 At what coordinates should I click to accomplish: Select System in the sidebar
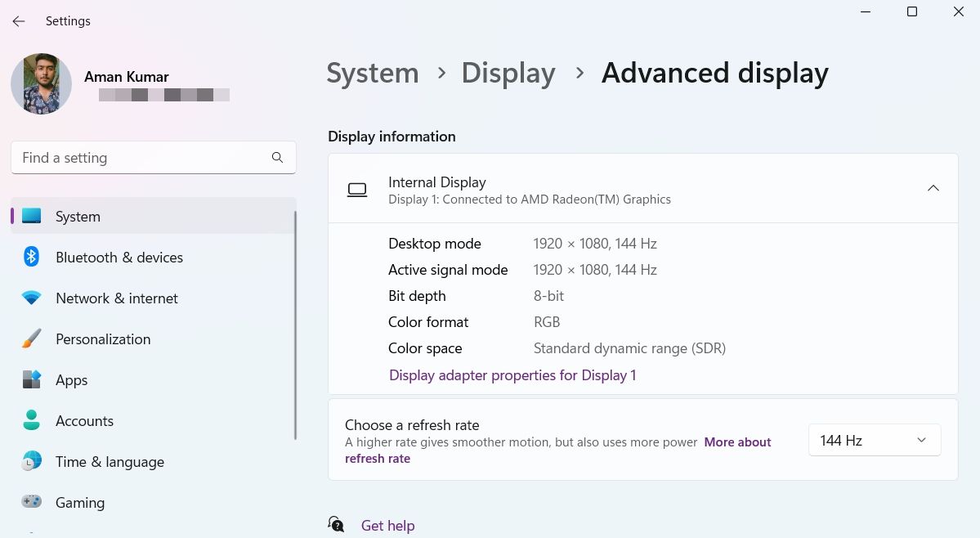click(x=78, y=217)
